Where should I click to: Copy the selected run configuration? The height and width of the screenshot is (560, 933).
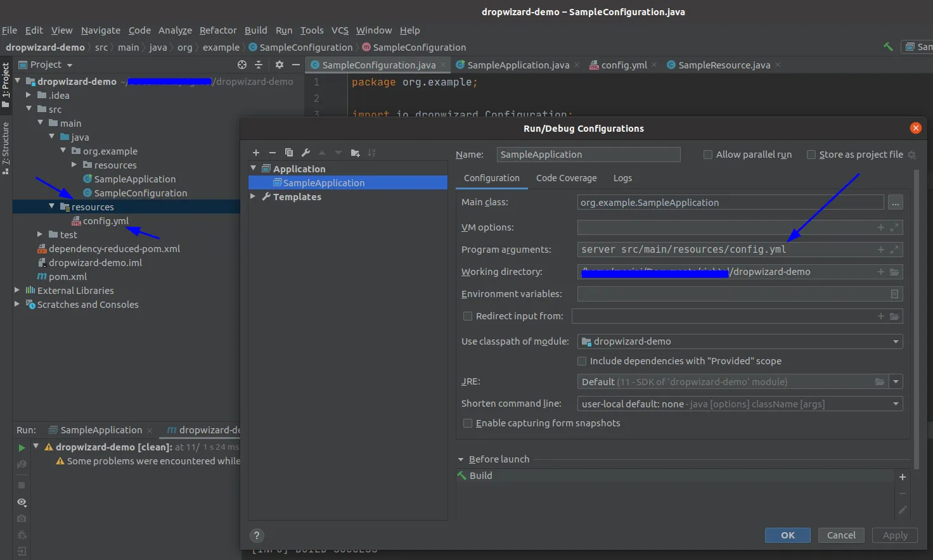tap(289, 153)
